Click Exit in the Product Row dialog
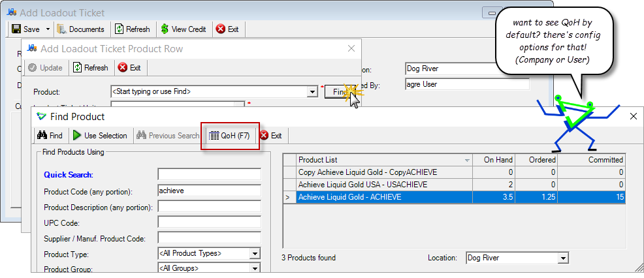644x278 pixels. tap(129, 68)
